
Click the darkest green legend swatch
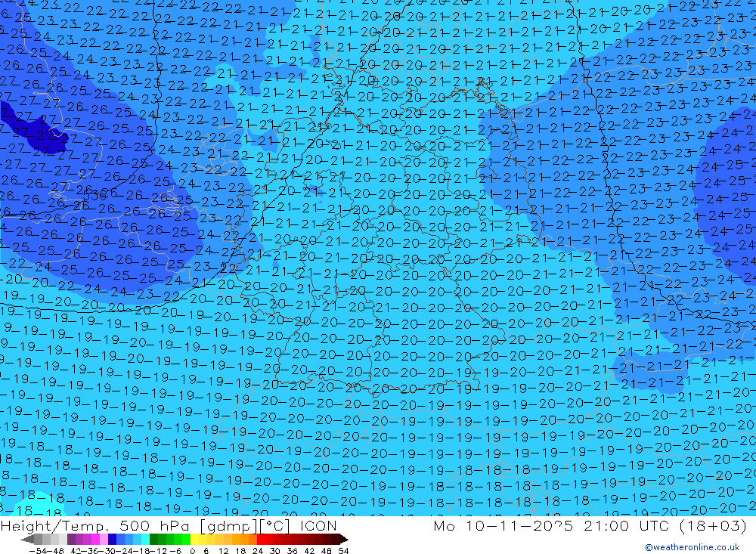[153, 539]
